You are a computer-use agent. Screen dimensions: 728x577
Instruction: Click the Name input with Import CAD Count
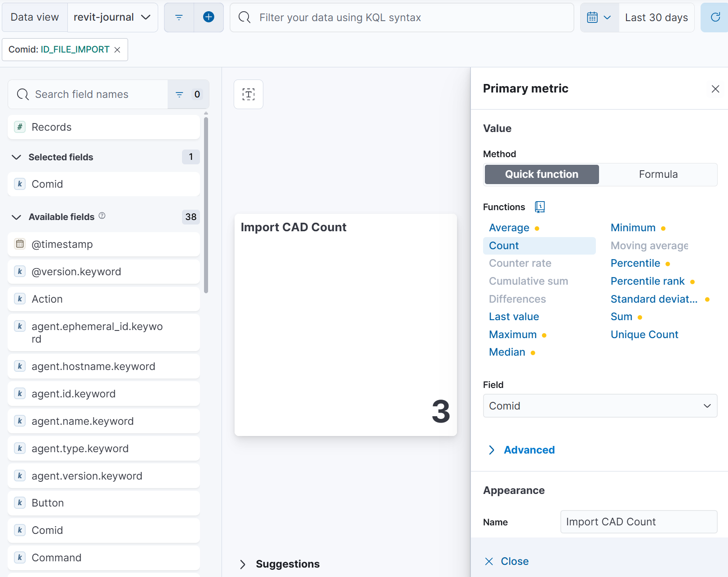[639, 522]
